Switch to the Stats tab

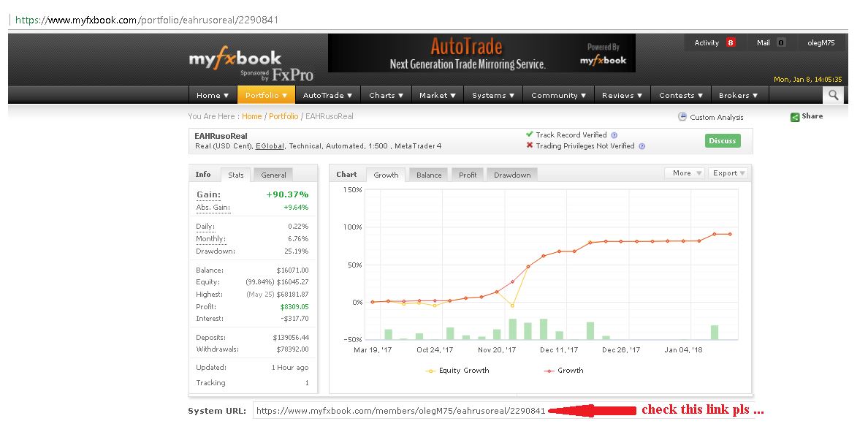point(236,175)
